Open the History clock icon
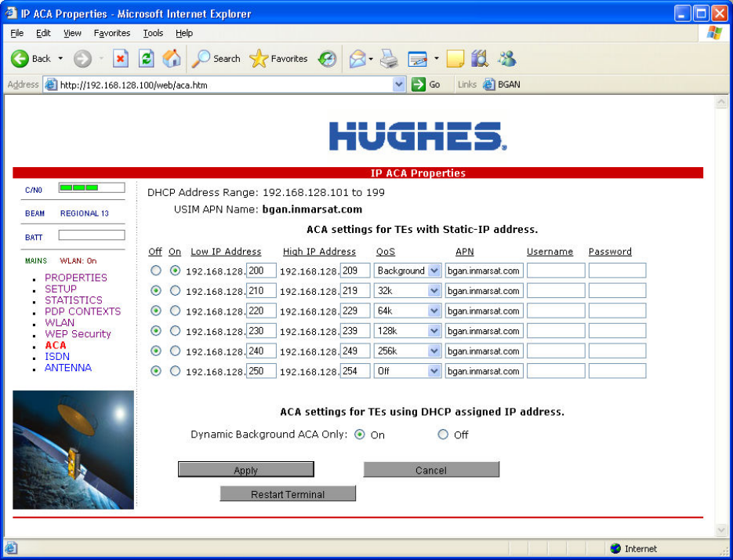 tap(327, 59)
